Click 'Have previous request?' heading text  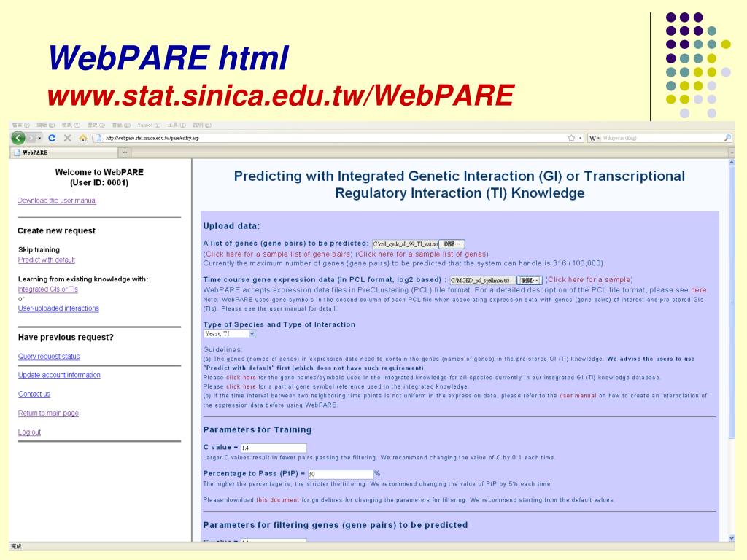pyautogui.click(x=66, y=338)
